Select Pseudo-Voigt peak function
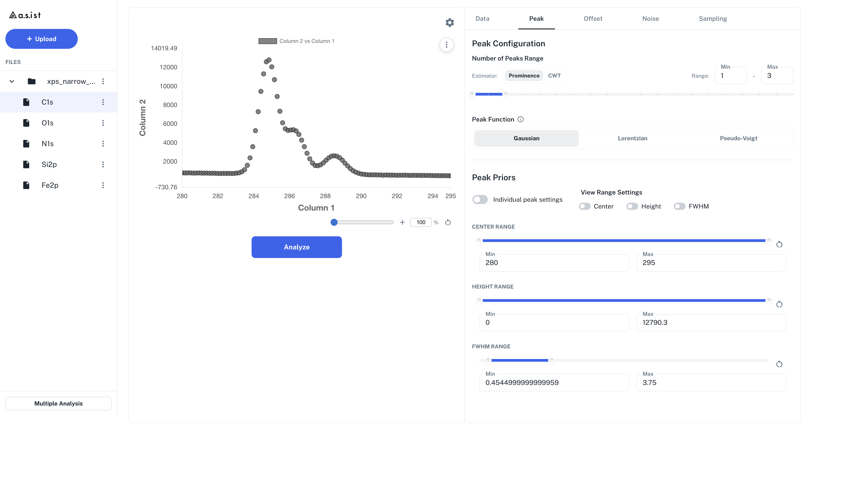Viewport: 868px width, 488px height. (738, 138)
